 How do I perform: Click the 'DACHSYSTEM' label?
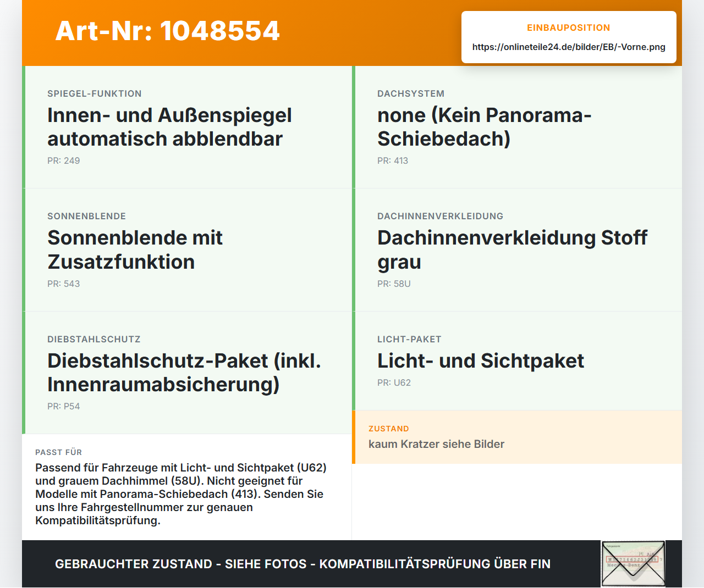411,93
